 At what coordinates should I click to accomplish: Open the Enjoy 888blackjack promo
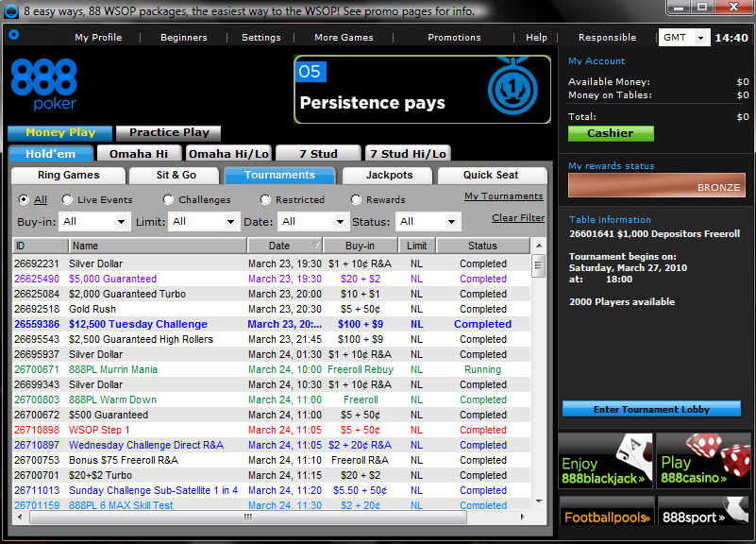[x=605, y=461]
